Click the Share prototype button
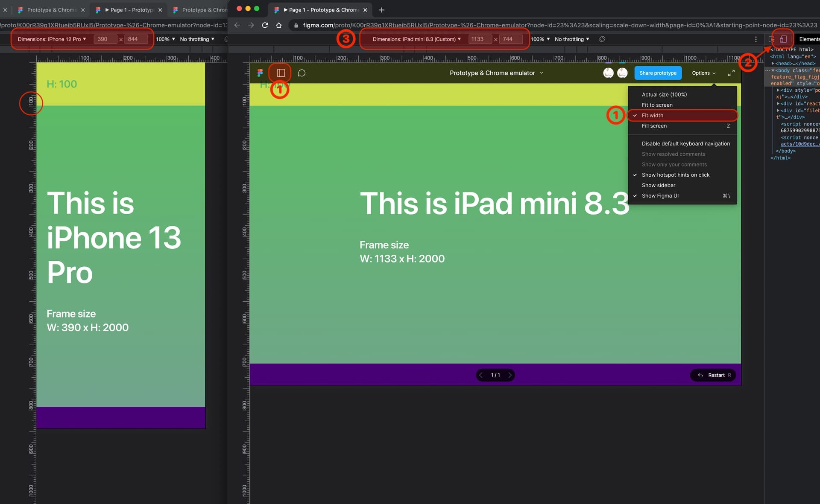Screen dimensions: 820x504 pyautogui.click(x=658, y=73)
